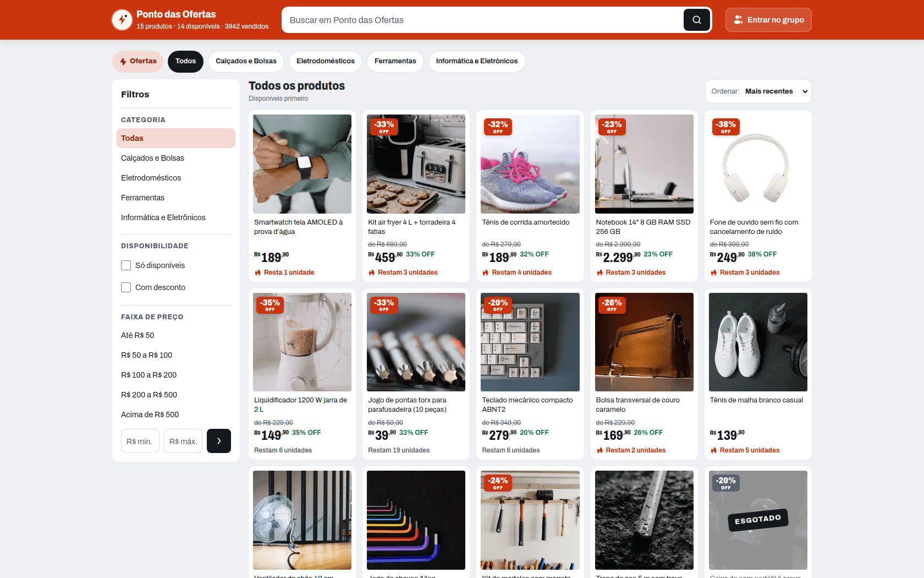Image resolution: width=924 pixels, height=578 pixels.
Task: Tick the Com desconto checkbox
Action: pos(126,287)
